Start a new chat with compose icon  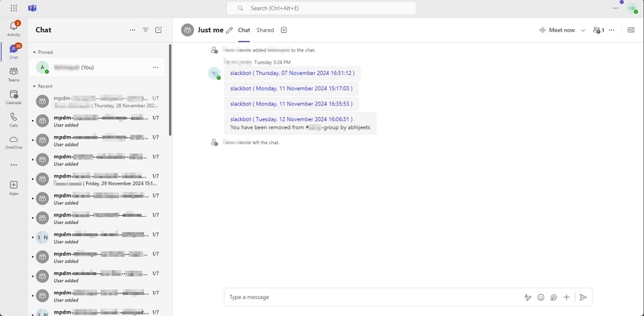[x=159, y=30]
